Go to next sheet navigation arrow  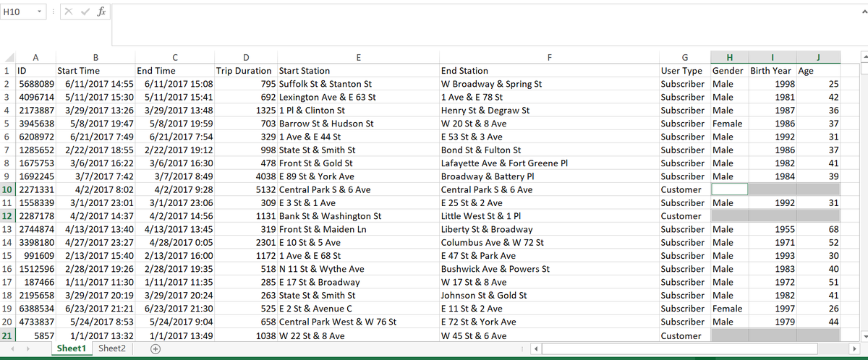coord(29,348)
